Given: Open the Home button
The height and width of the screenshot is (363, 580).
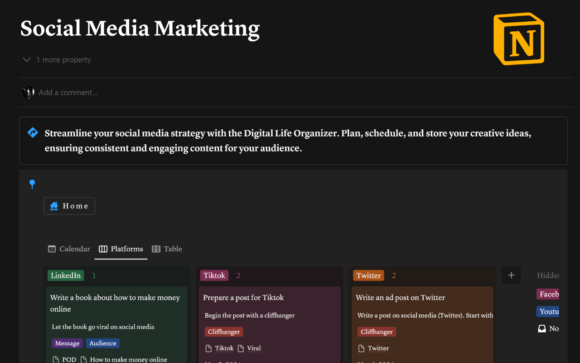Looking at the screenshot, I should pos(69,206).
